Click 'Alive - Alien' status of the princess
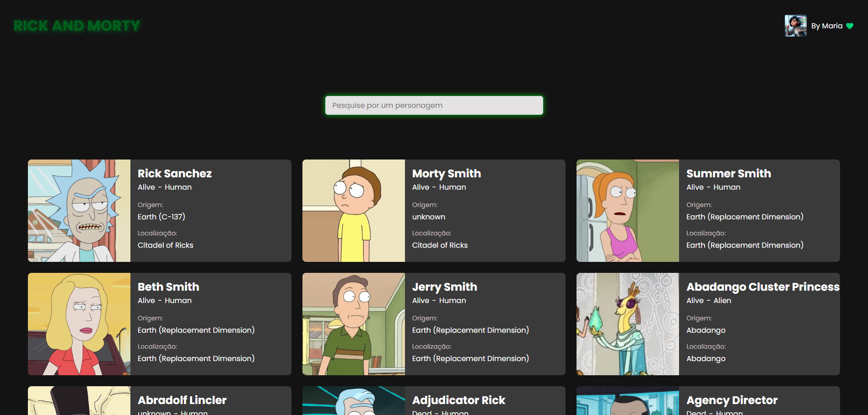 coord(709,300)
